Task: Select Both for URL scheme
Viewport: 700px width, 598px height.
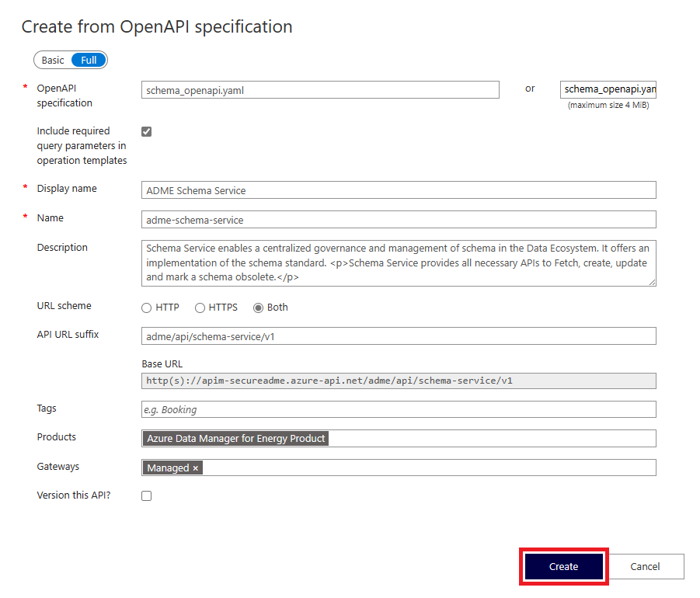Action: click(259, 308)
